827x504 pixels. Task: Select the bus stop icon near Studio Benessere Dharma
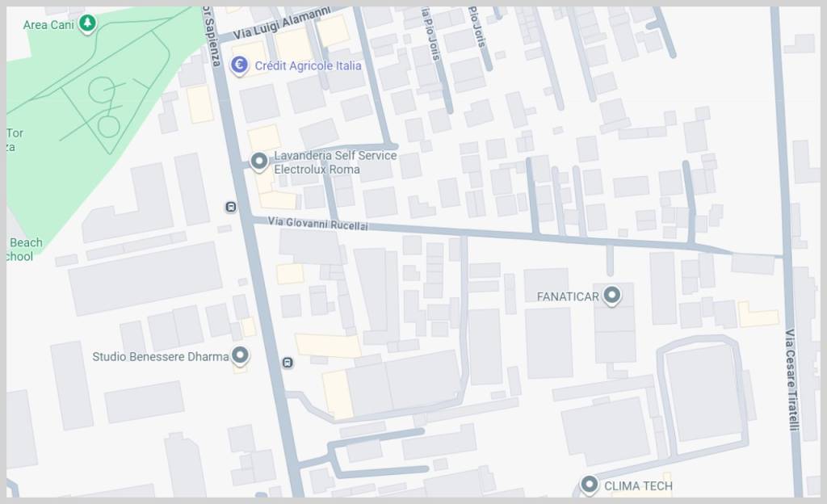(287, 363)
